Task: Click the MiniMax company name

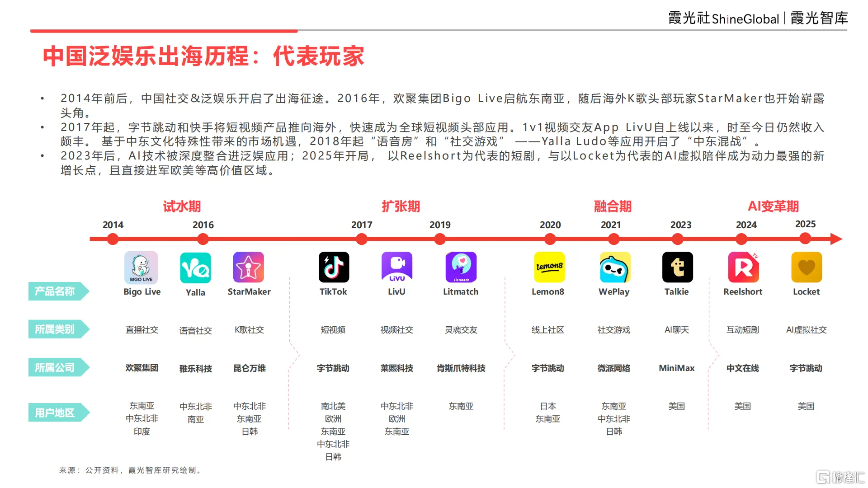Action: tap(677, 368)
